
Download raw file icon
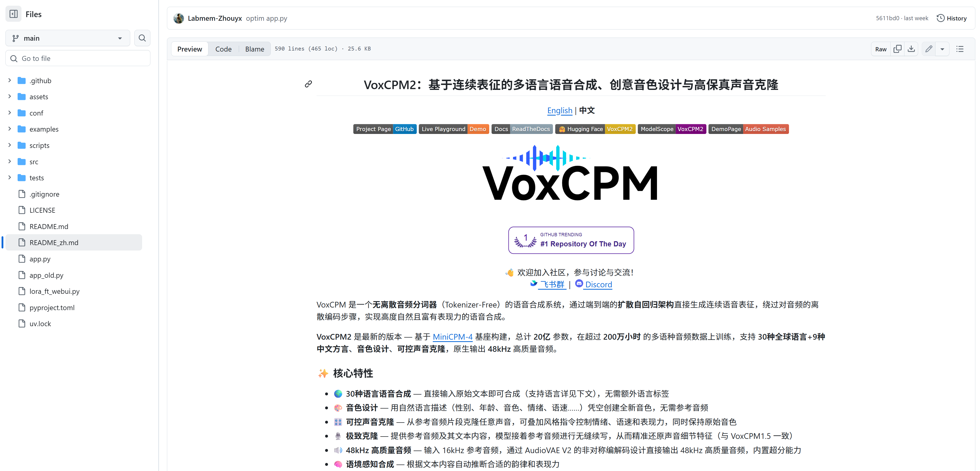point(911,49)
